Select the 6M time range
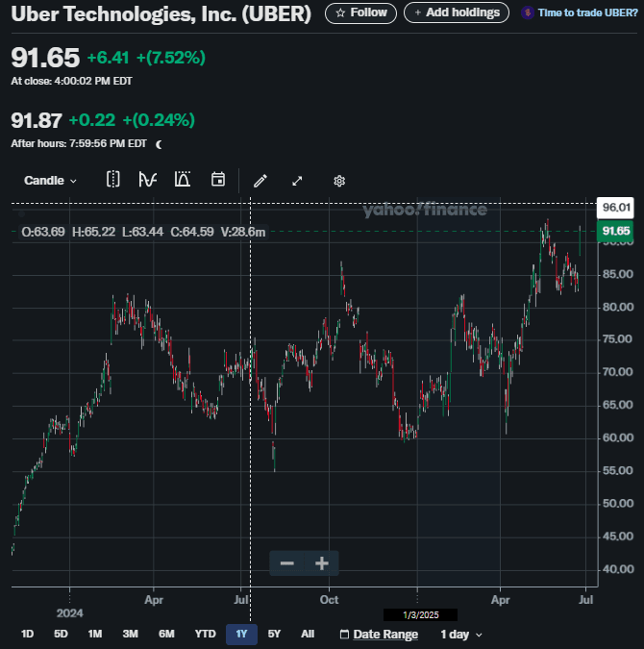 [x=166, y=635]
